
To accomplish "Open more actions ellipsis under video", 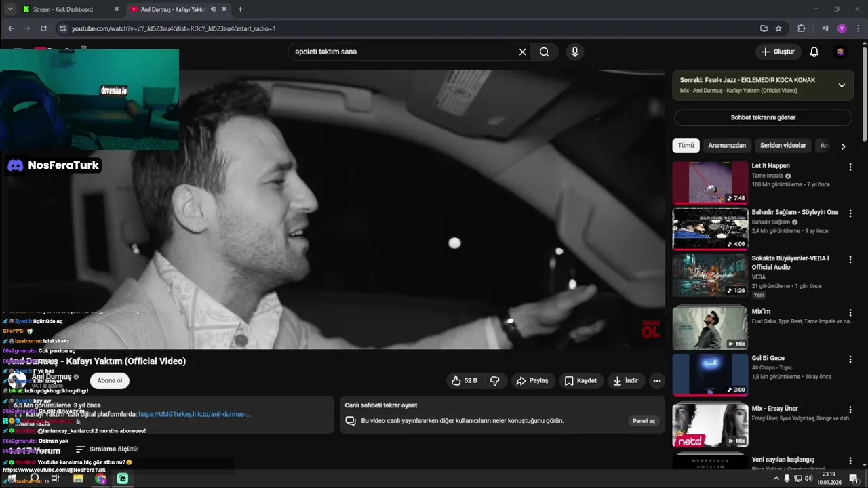I will [x=656, y=381].
